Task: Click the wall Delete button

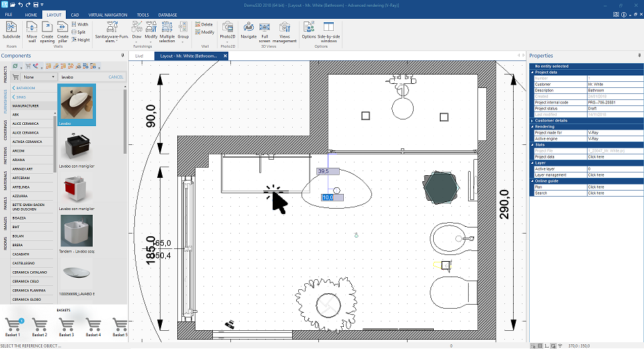Action: point(204,24)
